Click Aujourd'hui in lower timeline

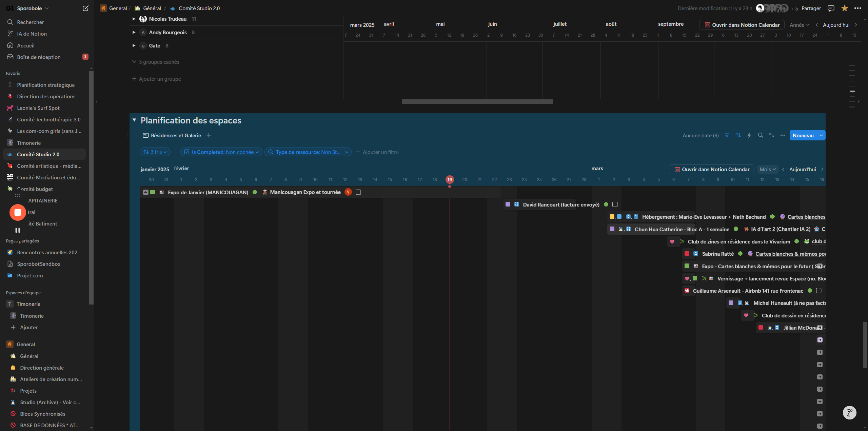point(803,169)
